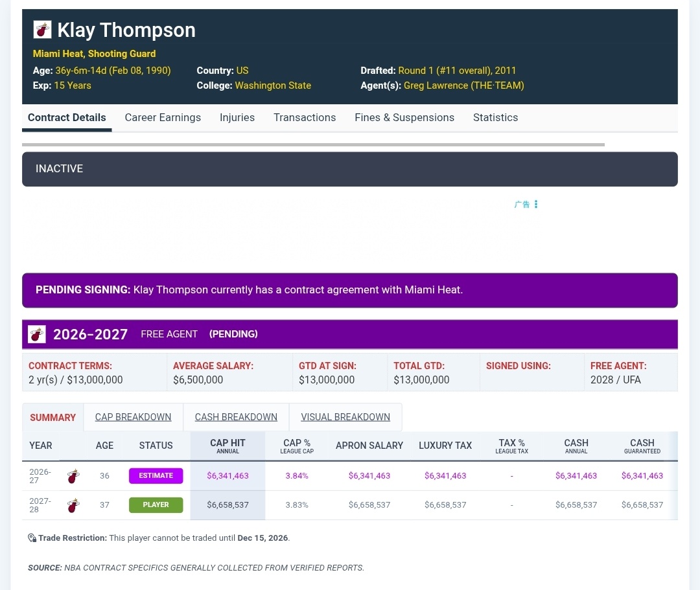Screen dimensions: 700x590
Task: Click the Round 1 (#11 overall), 2011 draft link
Action: coord(457,71)
